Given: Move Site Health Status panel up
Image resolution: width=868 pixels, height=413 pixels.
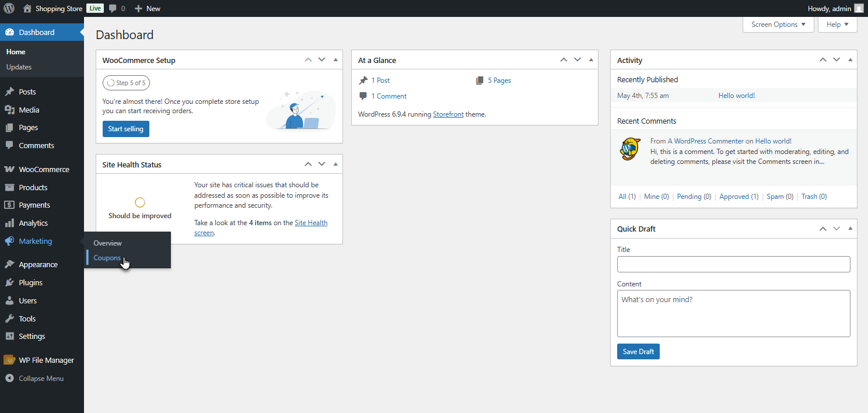Looking at the screenshot, I should [308, 164].
